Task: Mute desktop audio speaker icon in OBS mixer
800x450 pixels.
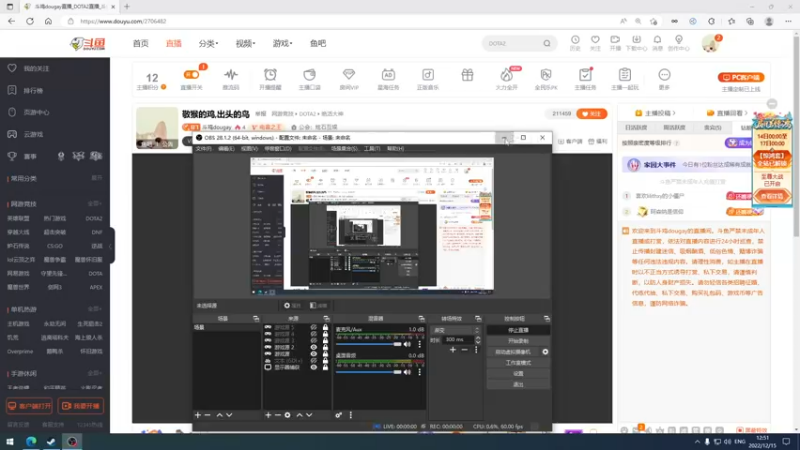Action: (x=407, y=372)
